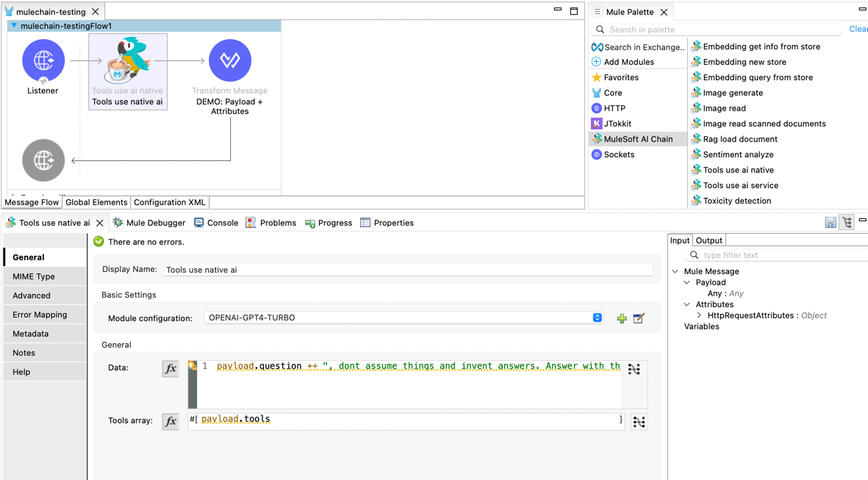Select the General settings section
The width and height of the screenshot is (868, 480).
(x=45, y=257)
